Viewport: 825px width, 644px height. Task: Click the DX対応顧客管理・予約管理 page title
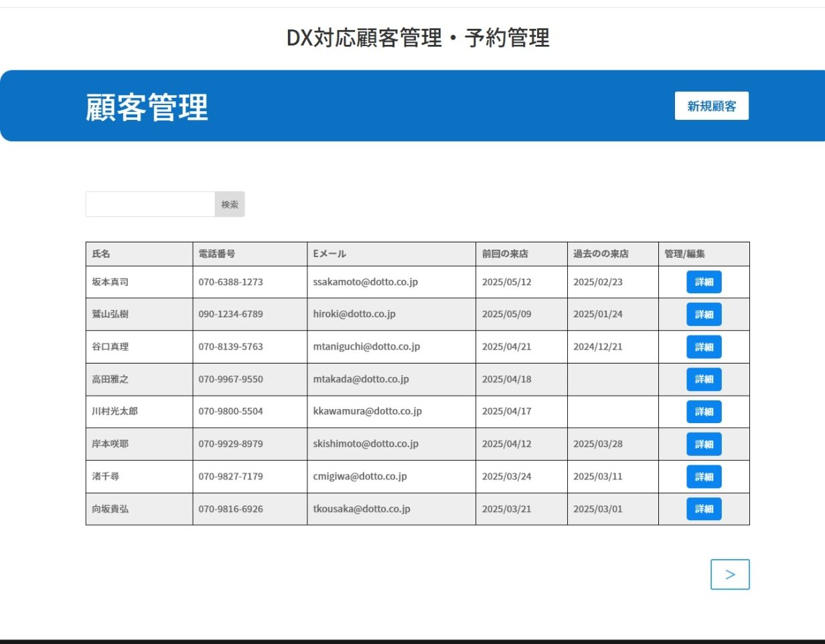point(418,37)
